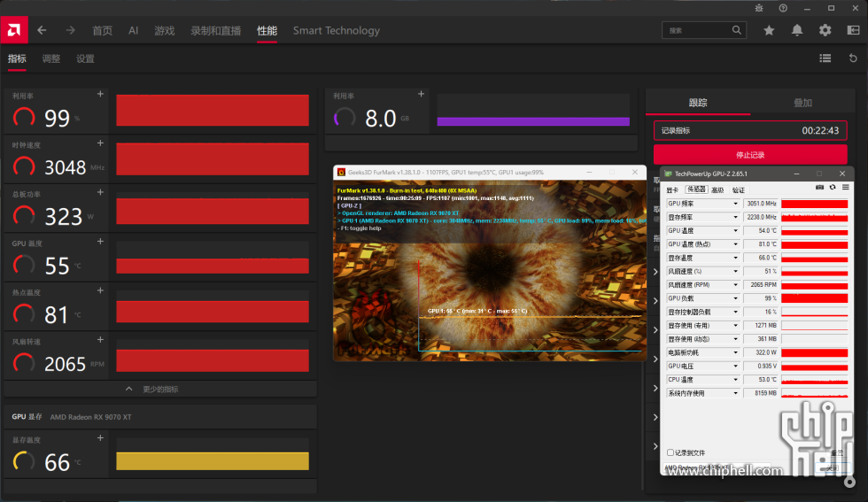Open 游戏 tab
This screenshot has height=502, width=868.
[165, 30]
